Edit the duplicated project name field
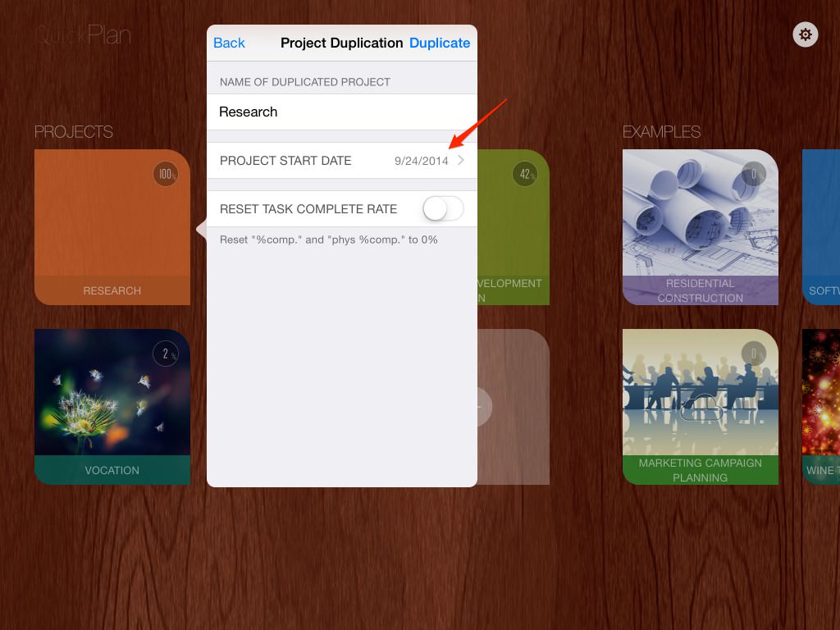This screenshot has height=630, width=840. point(341,112)
